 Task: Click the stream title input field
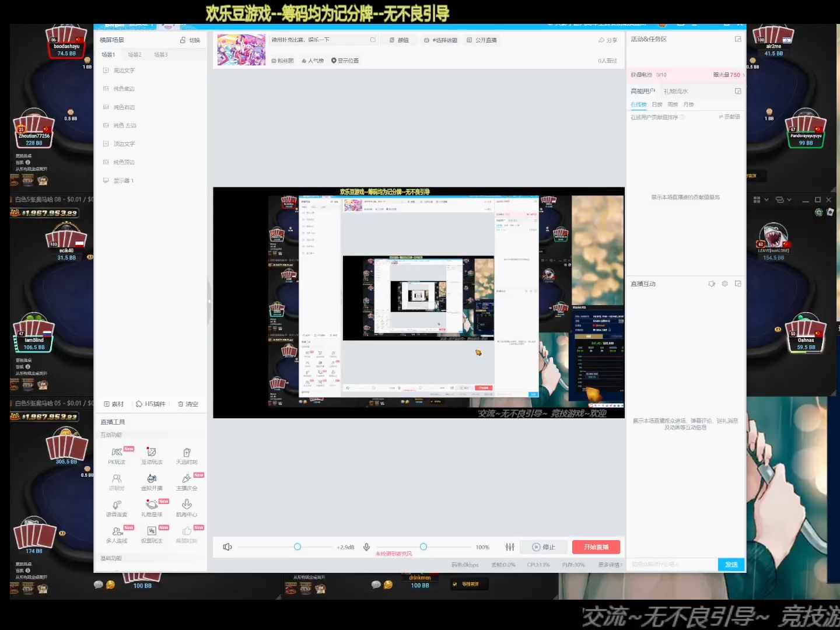point(324,40)
